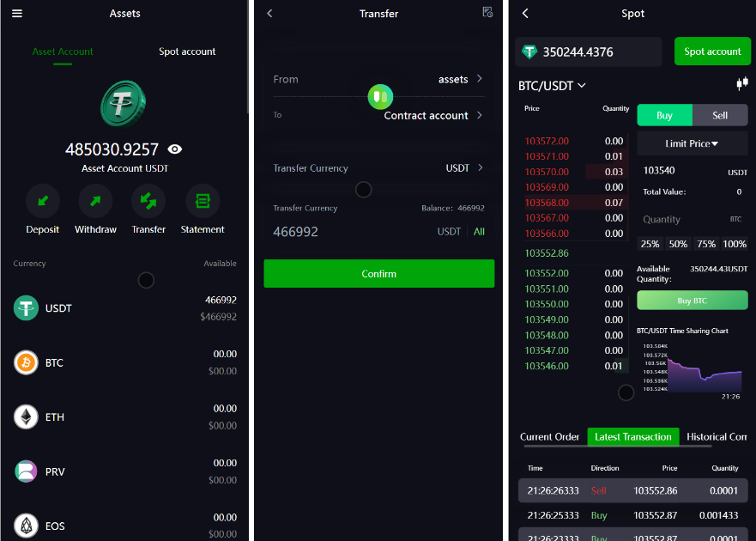Tap the Withdraw arrow icon

(95, 202)
